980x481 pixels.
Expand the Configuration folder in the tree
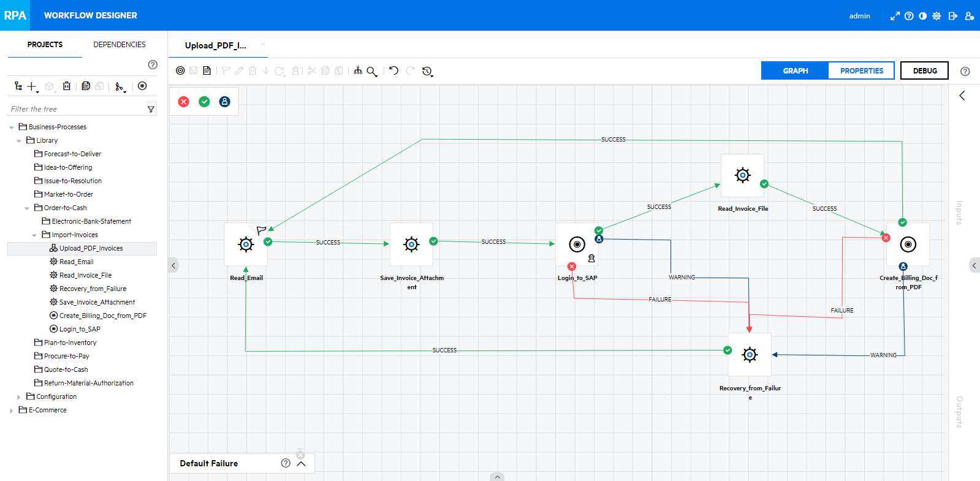point(18,397)
